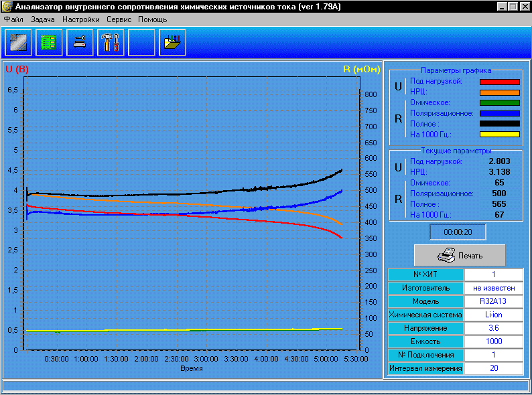
Task: Open the folder with chart toolbar icon
Action: (172, 42)
